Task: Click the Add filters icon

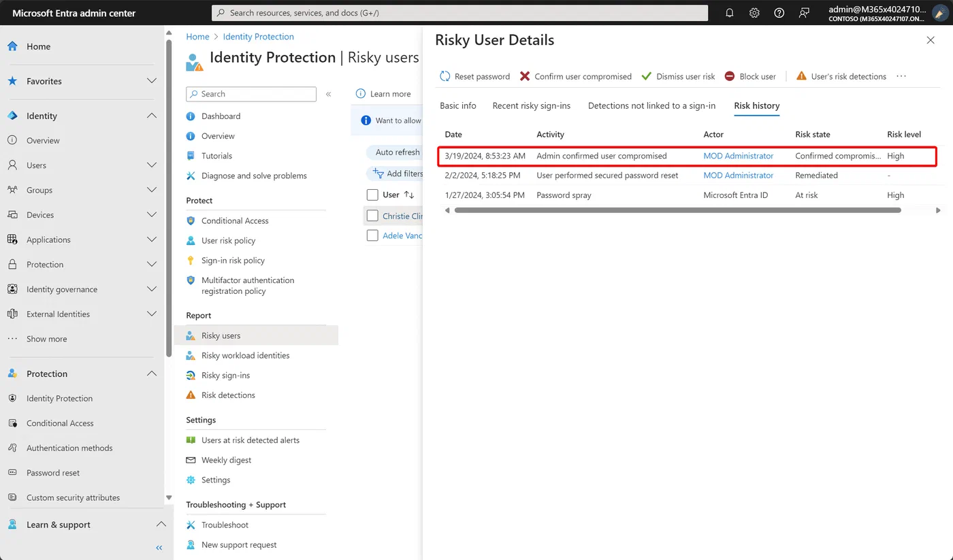Action: point(378,174)
